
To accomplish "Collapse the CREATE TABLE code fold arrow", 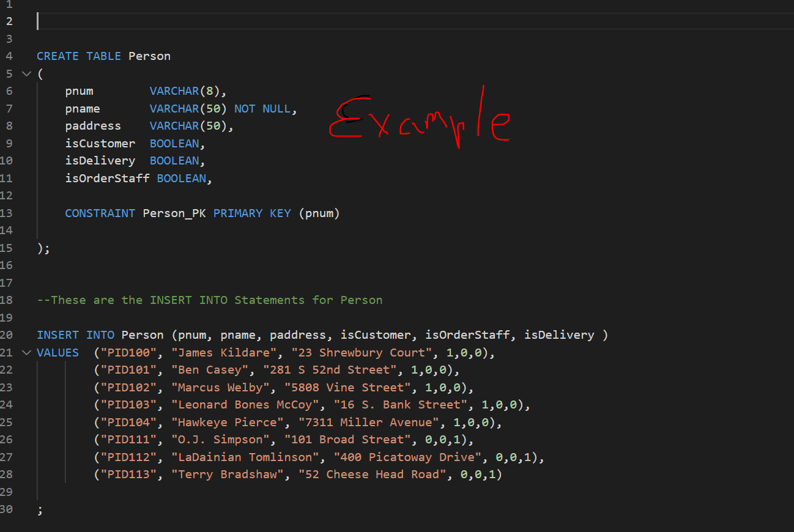I will pyautogui.click(x=26, y=73).
